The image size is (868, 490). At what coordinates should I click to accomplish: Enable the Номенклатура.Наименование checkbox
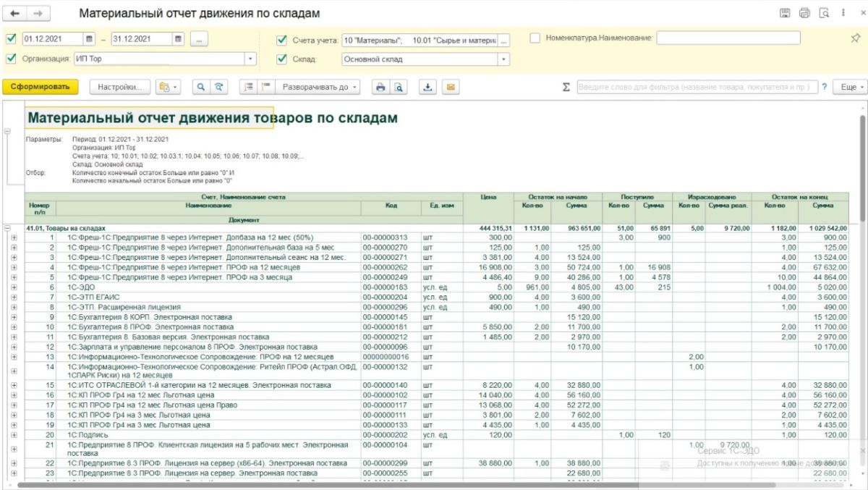(x=535, y=38)
